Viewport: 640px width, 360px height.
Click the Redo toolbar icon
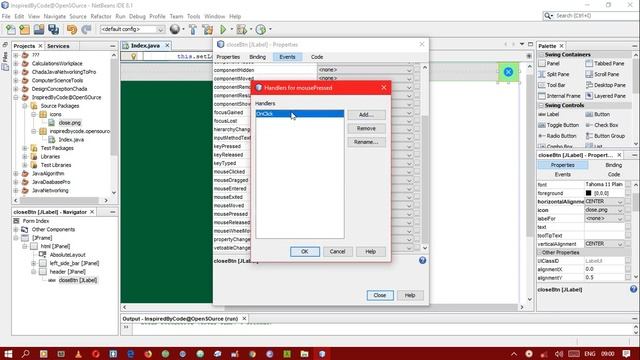[x=86, y=29]
